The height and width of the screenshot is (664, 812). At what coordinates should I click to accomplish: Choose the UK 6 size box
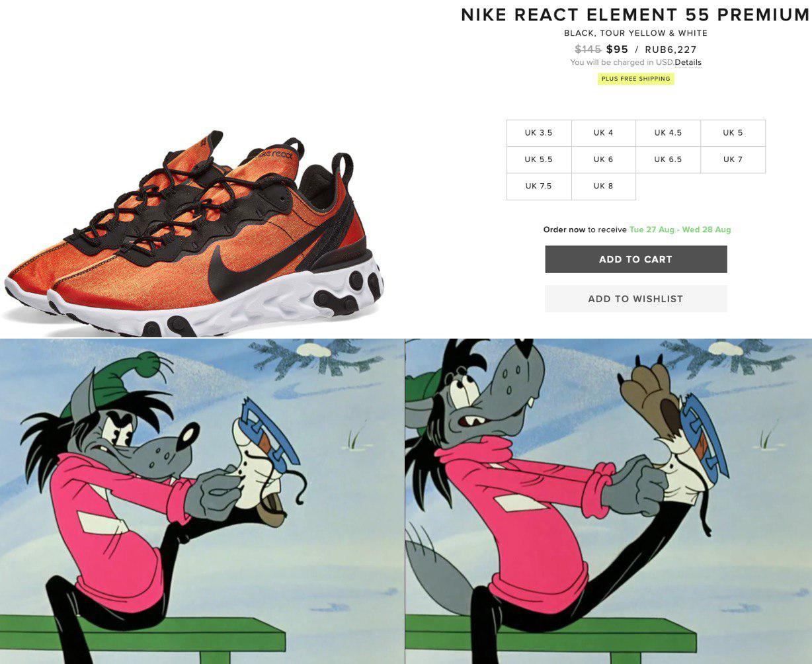tap(604, 159)
